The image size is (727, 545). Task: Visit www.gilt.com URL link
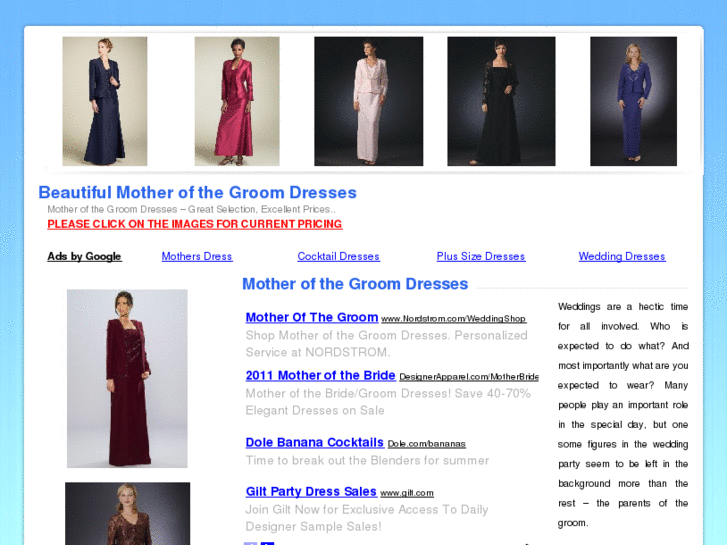click(407, 493)
